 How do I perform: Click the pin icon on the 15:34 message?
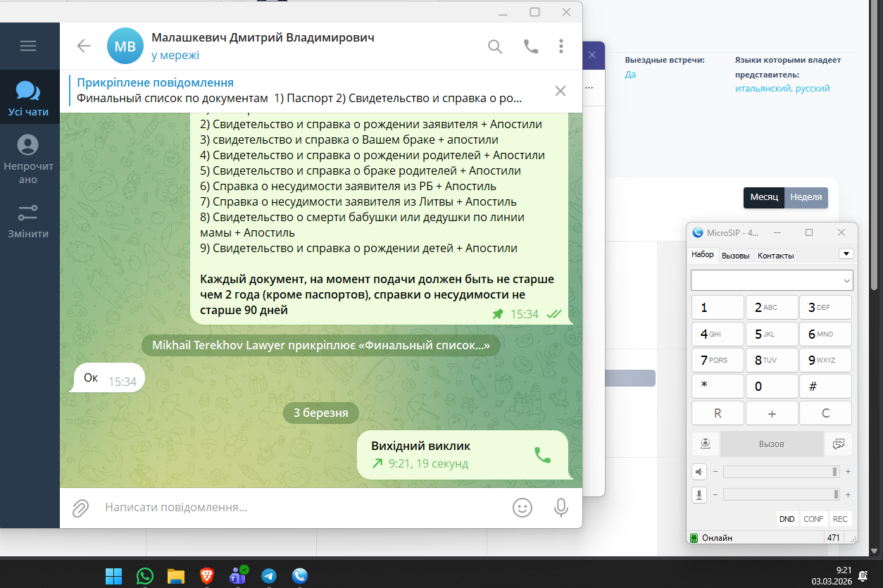coord(498,314)
